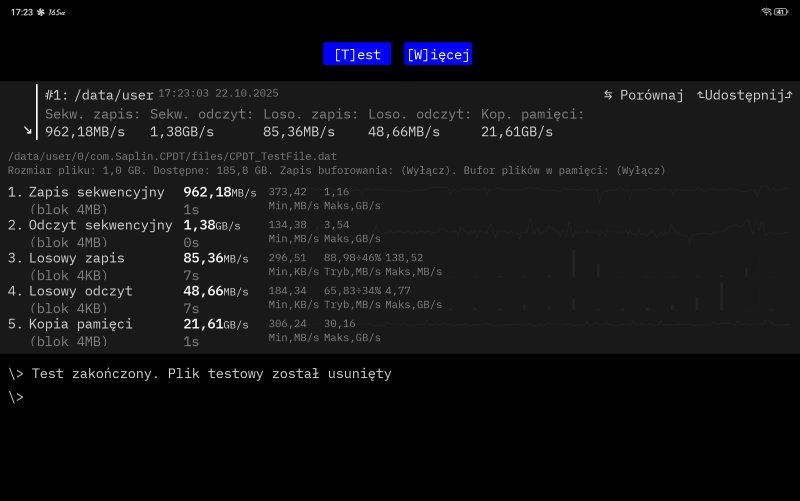Collapse result #1 with arrow icon

(28, 131)
